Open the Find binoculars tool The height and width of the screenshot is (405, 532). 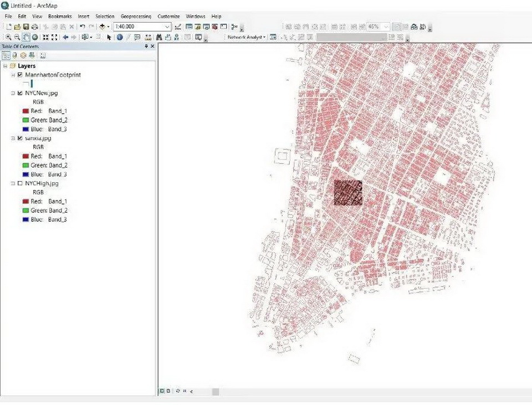pos(159,37)
